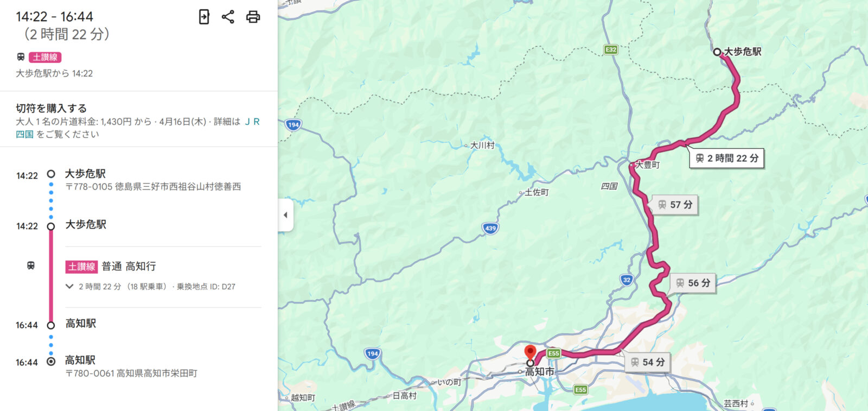Choose the 57分 alternative route label
The width and height of the screenshot is (868, 411).
675,205
